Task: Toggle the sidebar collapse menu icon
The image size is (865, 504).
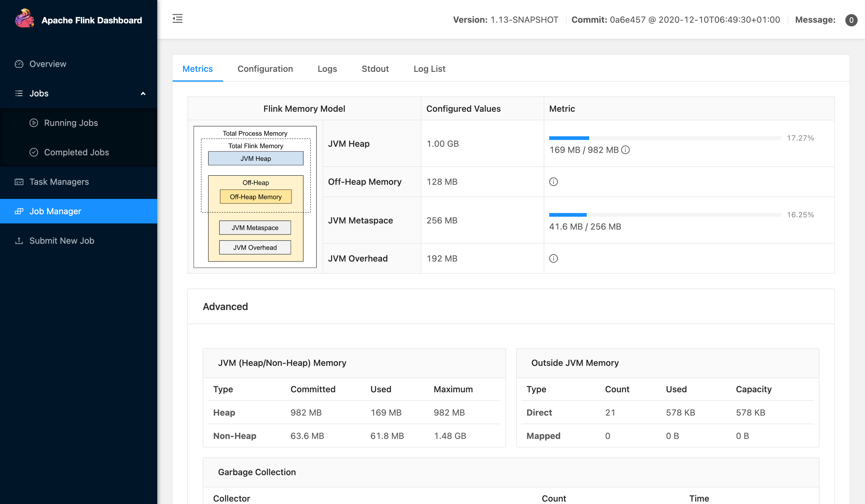Action: tap(178, 18)
